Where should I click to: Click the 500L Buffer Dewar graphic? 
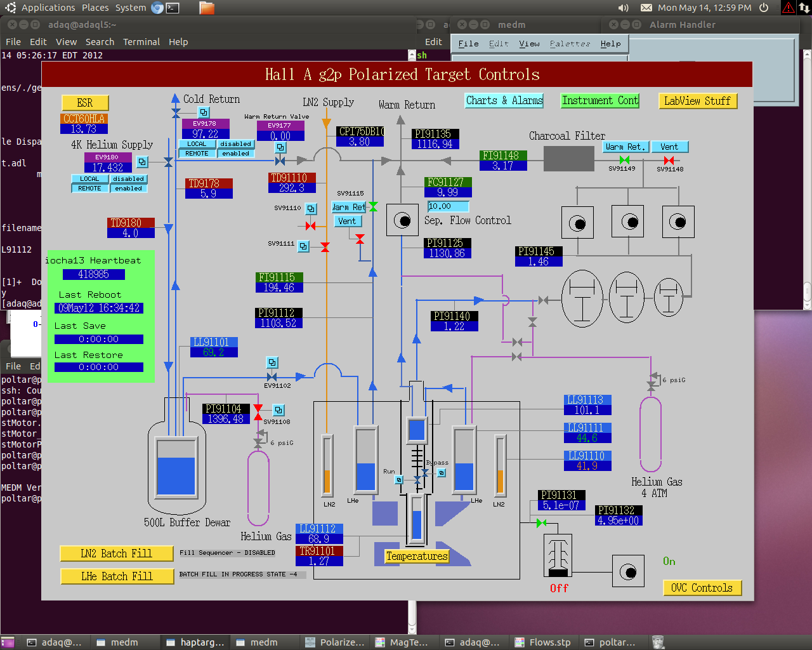[x=176, y=457]
